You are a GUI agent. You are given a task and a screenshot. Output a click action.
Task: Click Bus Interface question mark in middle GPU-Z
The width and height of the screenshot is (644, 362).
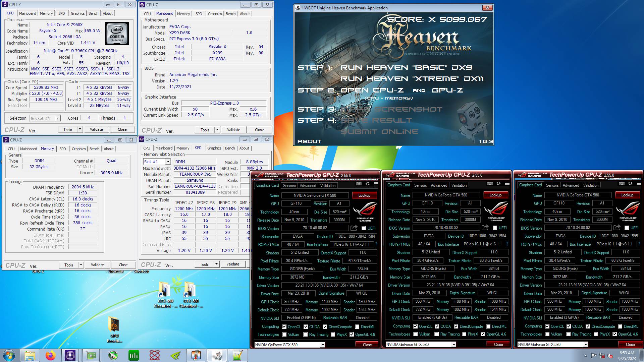pos(507,244)
